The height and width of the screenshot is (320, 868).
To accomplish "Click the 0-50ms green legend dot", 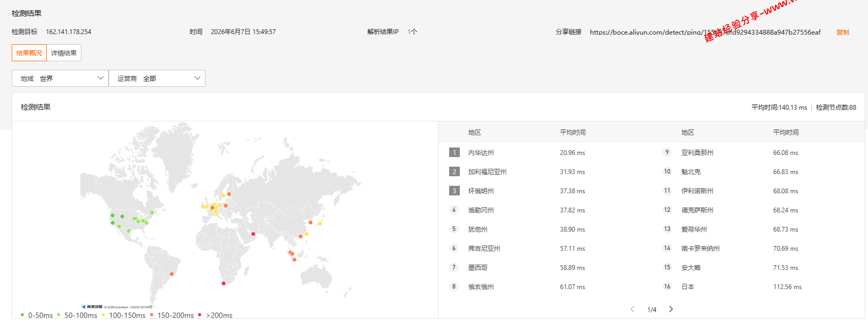I will [x=22, y=315].
